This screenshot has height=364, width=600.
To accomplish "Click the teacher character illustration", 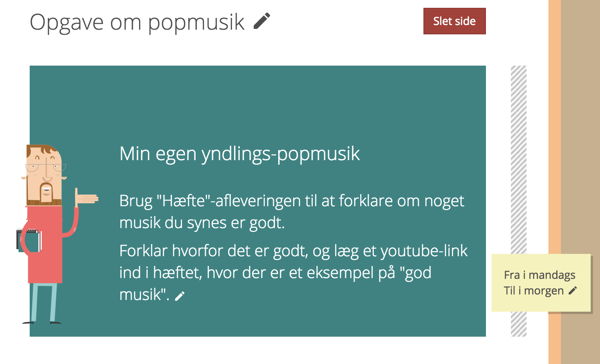I will (51, 234).
